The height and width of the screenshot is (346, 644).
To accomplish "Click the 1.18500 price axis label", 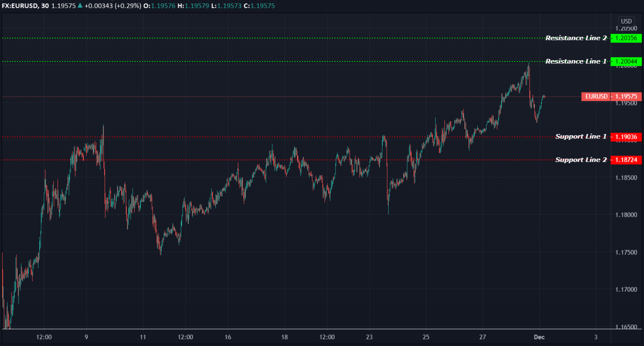I will [x=626, y=178].
